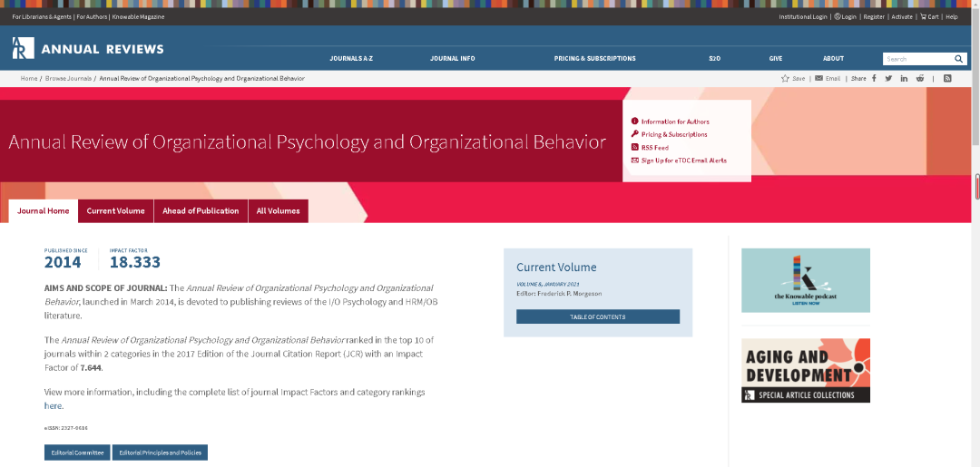Open the shopping cart icon
Screen dimensions: 980x467
tap(923, 17)
